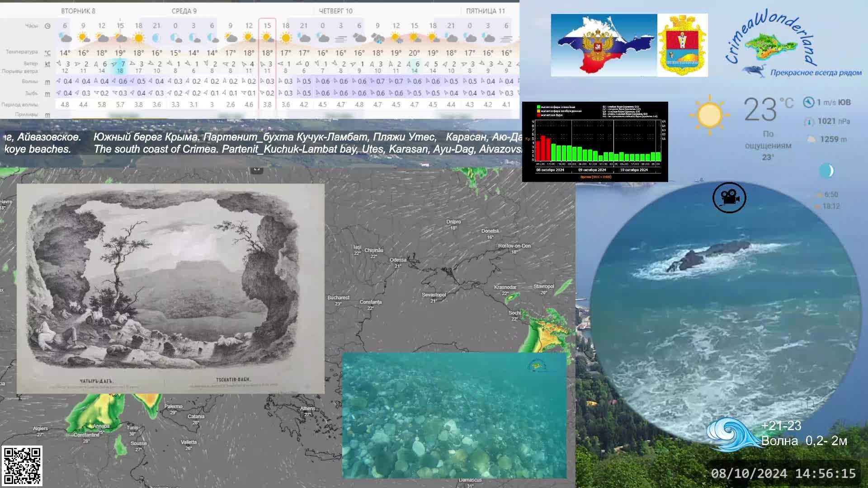Click the m unit next to Волны
868x488 pixels.
47,82
